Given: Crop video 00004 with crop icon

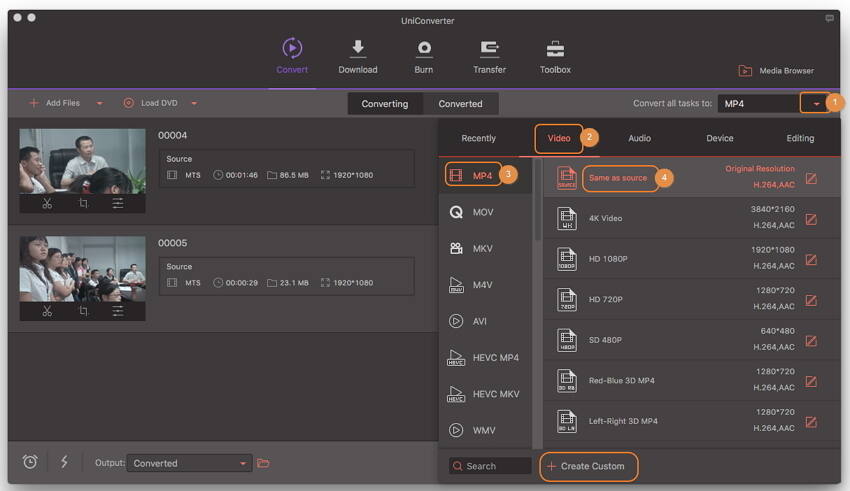Looking at the screenshot, I should (83, 203).
